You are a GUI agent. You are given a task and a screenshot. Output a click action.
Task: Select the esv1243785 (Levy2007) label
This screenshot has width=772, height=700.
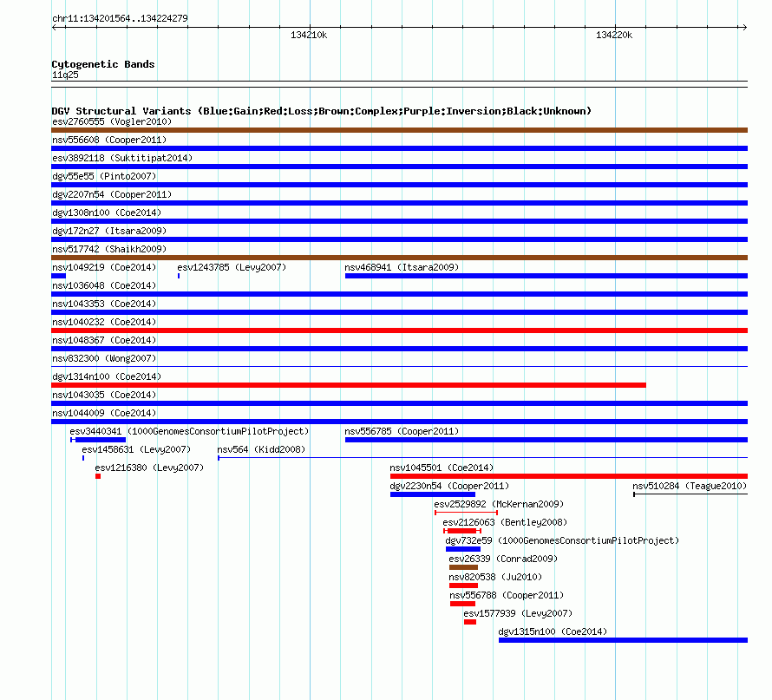click(232, 267)
